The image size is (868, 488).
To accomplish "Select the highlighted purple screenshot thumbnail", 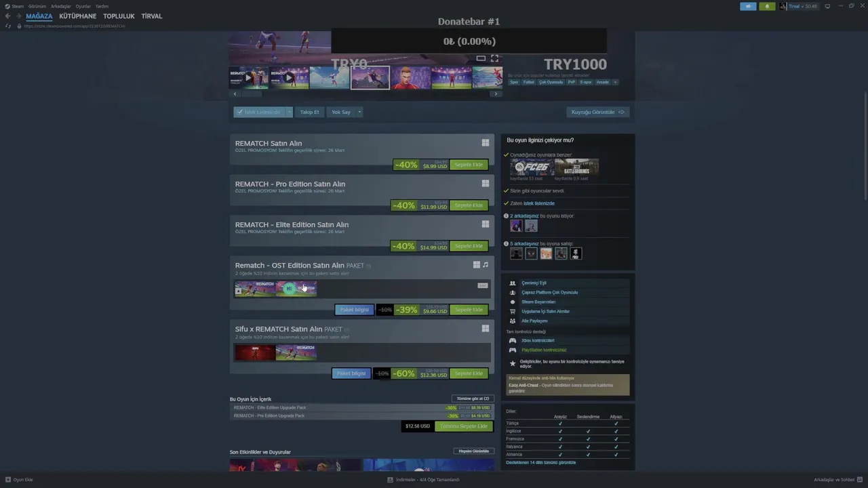I will click(370, 77).
